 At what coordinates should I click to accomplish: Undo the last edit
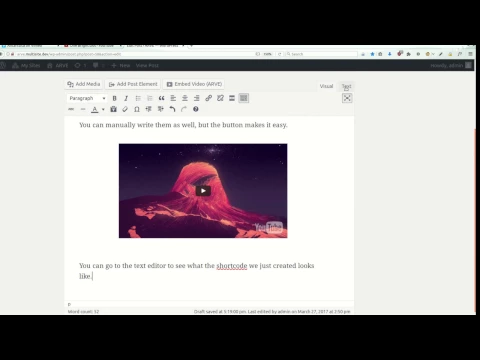point(172,109)
